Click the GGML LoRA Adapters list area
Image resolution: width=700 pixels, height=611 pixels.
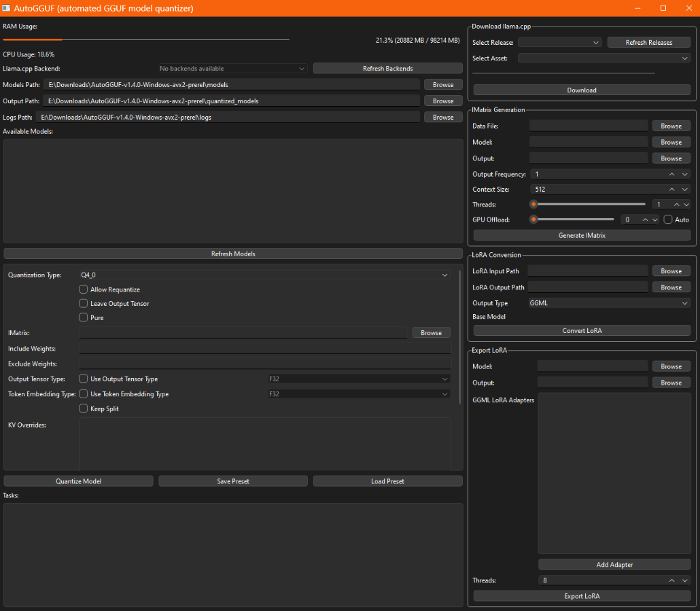[614, 473]
